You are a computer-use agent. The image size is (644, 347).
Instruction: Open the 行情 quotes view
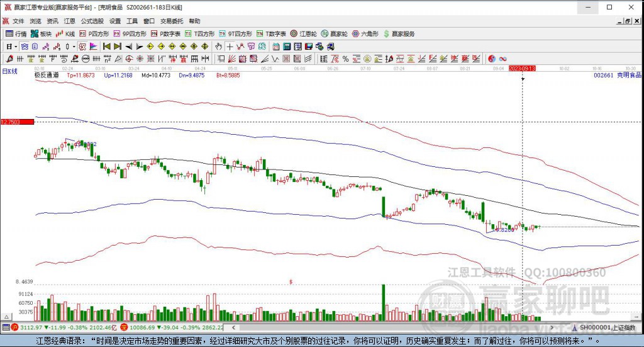click(16, 34)
